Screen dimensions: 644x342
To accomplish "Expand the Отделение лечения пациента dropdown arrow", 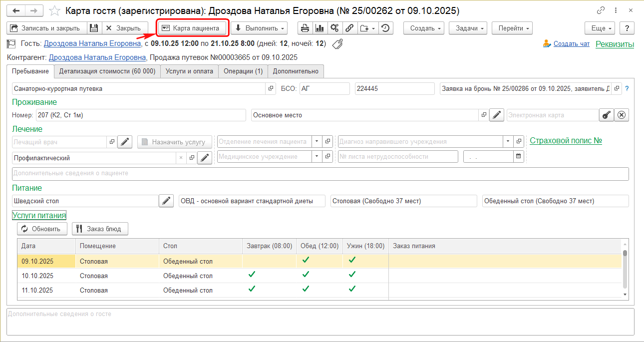I will click(x=317, y=142).
